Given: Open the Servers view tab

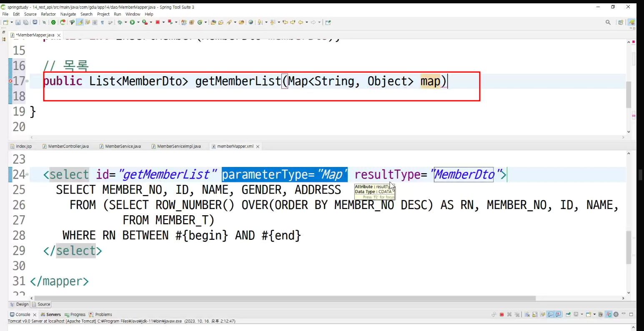Looking at the screenshot, I should click(x=50, y=314).
